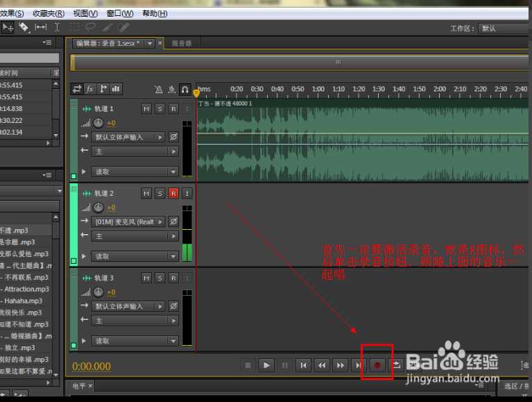Open track 2 microphone input dropdown

pyautogui.click(x=128, y=221)
